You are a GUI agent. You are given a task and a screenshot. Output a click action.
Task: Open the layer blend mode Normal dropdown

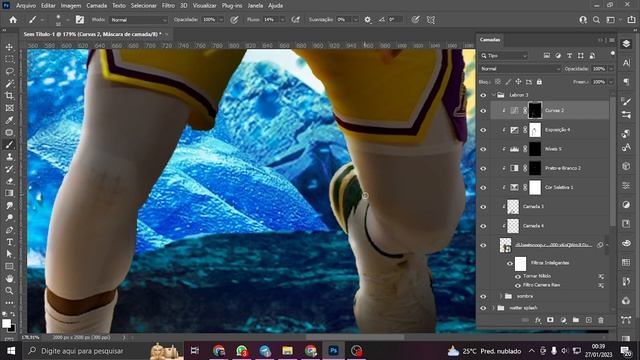pyautogui.click(x=520, y=69)
